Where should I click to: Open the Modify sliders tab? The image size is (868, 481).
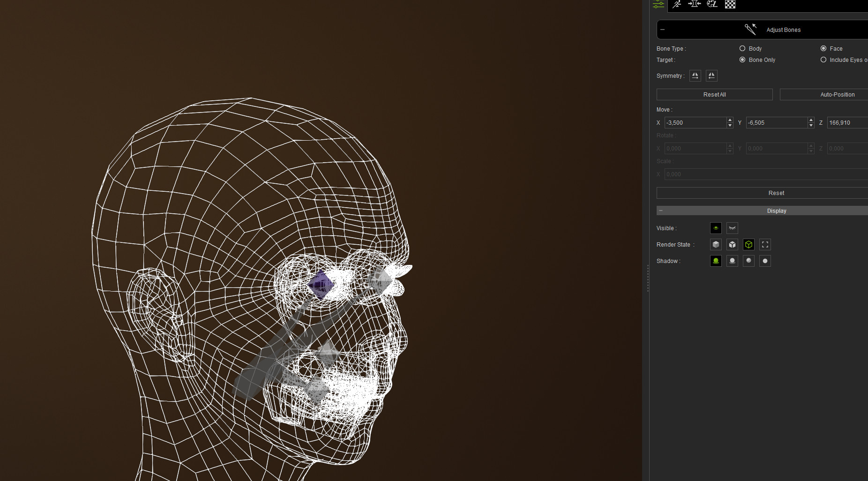658,5
